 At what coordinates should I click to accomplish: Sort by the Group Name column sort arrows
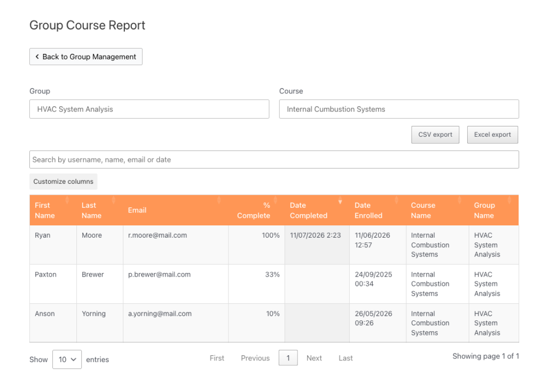tap(509, 200)
